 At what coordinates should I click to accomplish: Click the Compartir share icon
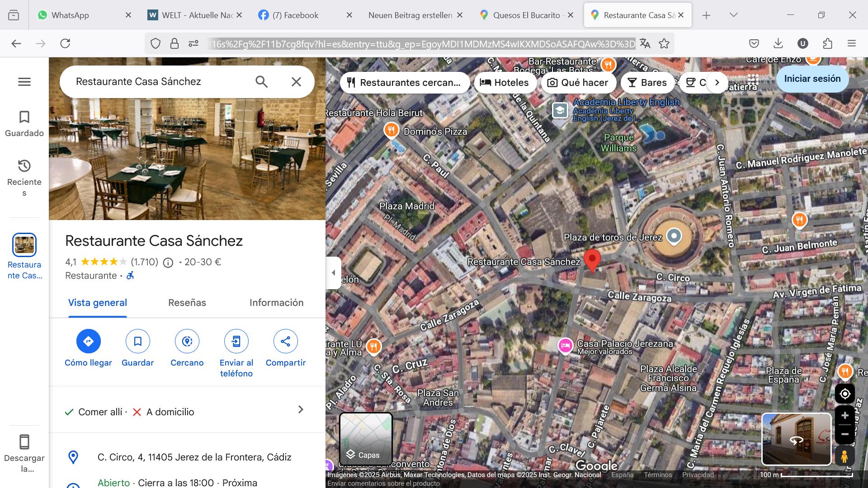click(285, 341)
